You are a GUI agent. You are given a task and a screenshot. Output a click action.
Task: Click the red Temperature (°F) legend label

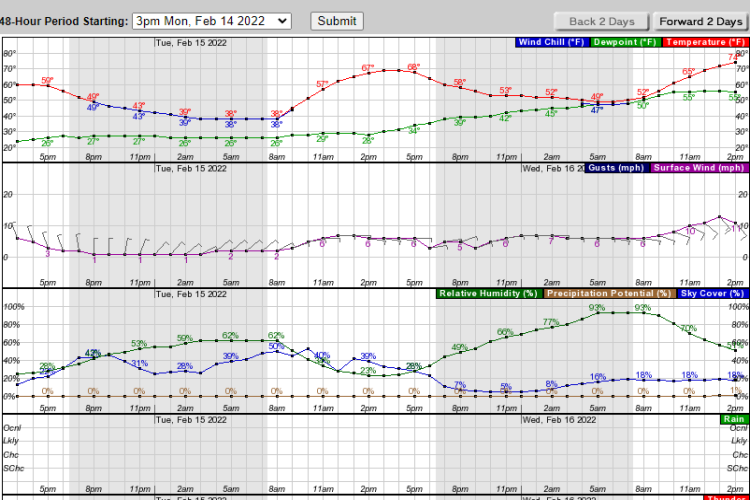coord(704,43)
